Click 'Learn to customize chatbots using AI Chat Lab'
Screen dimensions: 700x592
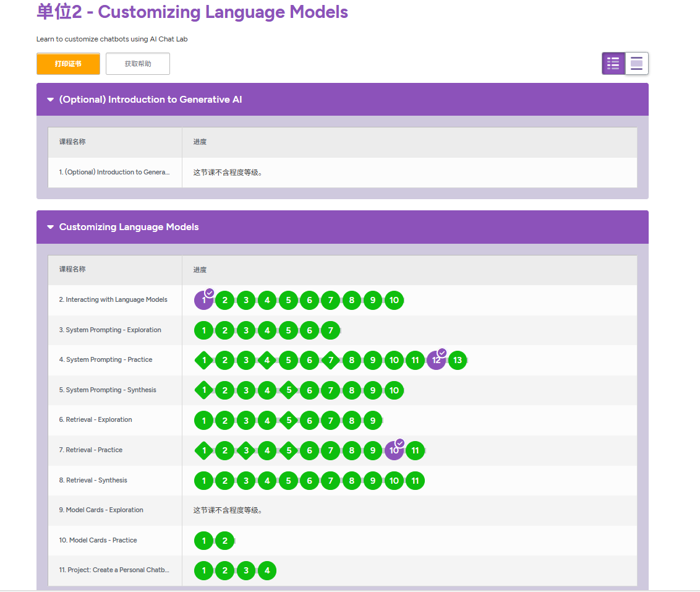(x=112, y=40)
